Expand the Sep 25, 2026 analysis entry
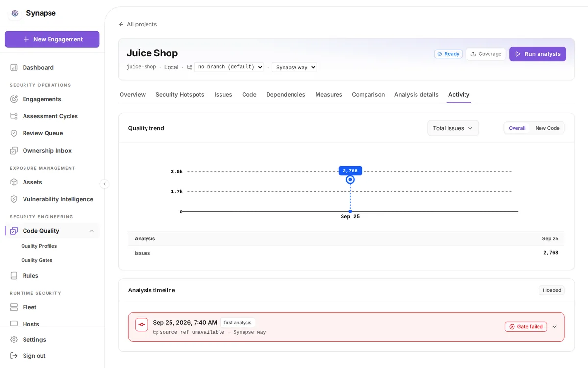 pos(554,327)
